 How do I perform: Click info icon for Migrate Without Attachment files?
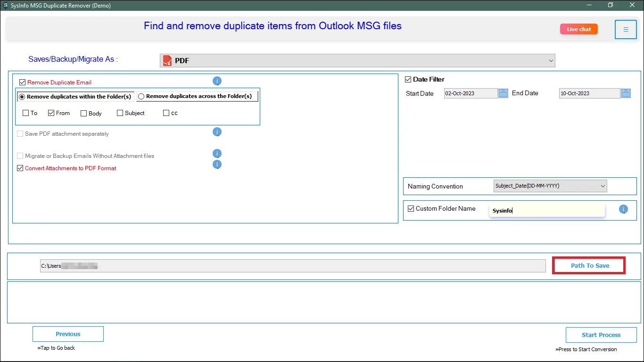(217, 154)
